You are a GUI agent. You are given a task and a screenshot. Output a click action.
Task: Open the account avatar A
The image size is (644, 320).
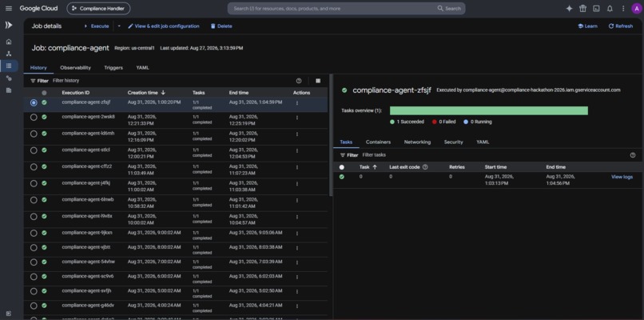click(x=636, y=9)
